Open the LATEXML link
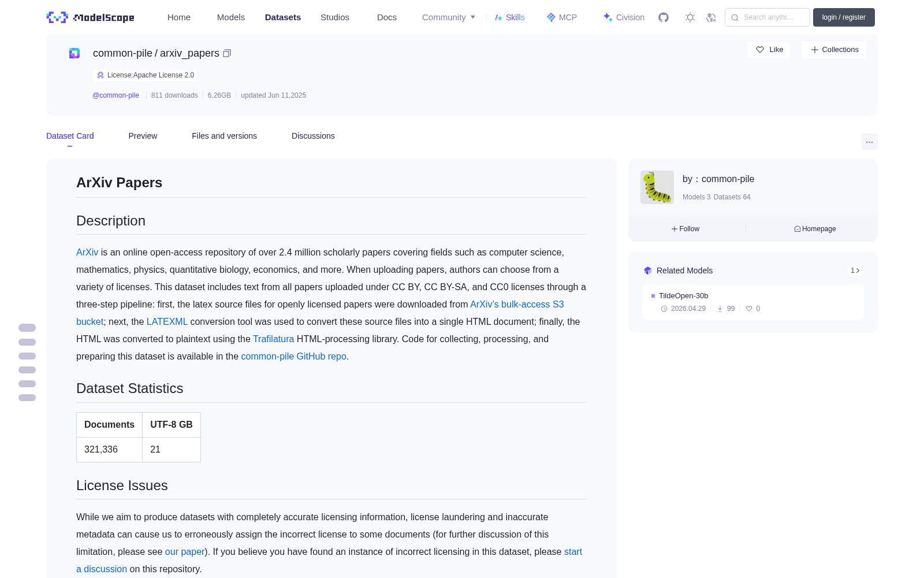The width and height of the screenshot is (924, 578). click(x=167, y=322)
